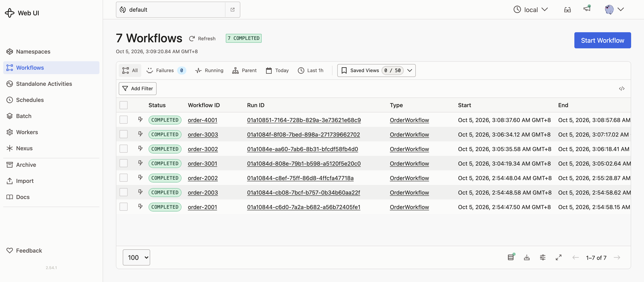644x282 pixels.
Task: Open run ID 01a1084f-8f08-7bed-898a-271739662702
Action: 303,135
